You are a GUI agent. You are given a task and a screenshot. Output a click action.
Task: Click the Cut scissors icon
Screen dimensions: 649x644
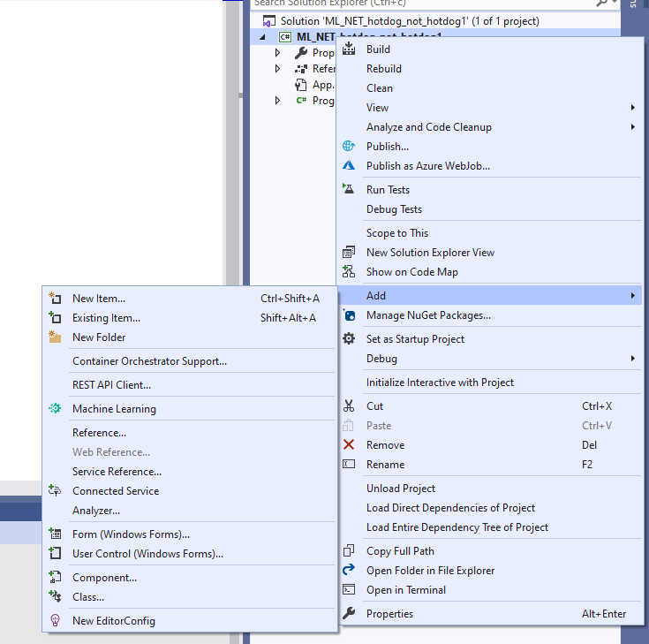pos(349,405)
